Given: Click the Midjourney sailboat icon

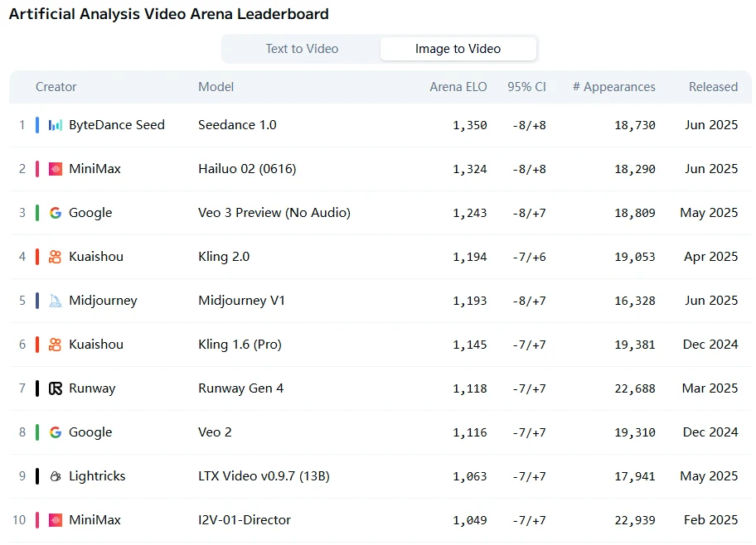Looking at the screenshot, I should click(56, 301).
